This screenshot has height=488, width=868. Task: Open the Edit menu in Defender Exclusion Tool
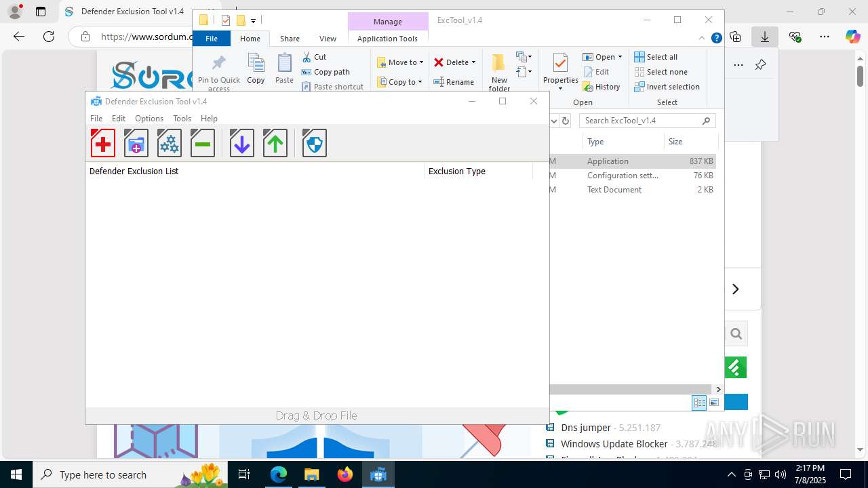click(119, 118)
